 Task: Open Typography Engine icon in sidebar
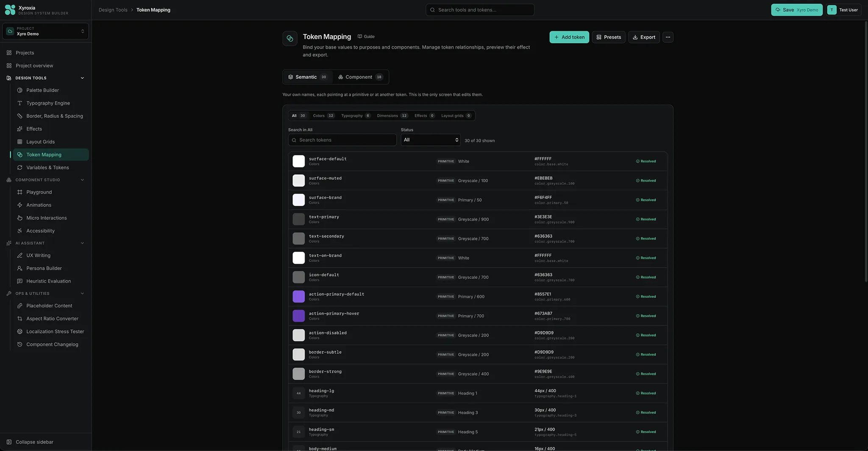(x=19, y=103)
